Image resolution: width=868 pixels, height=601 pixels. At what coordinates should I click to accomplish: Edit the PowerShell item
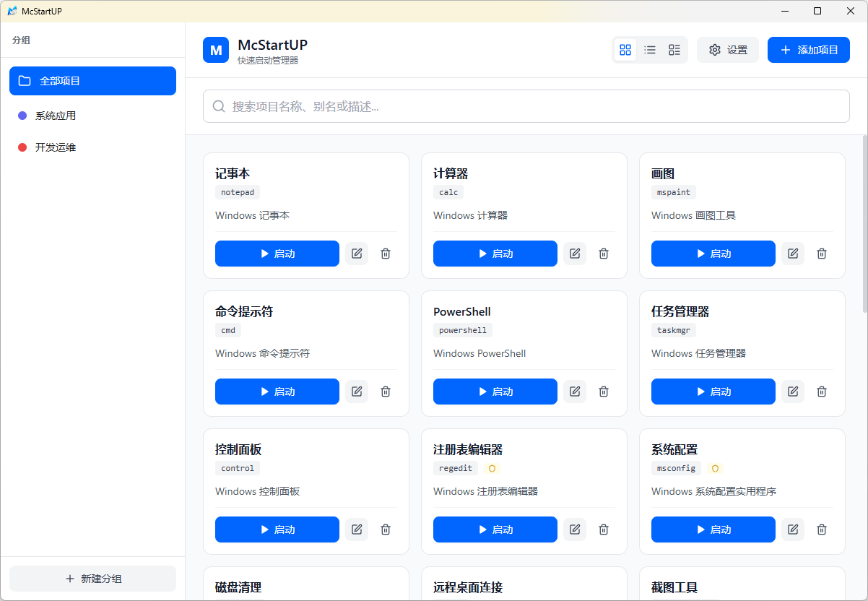tap(575, 392)
